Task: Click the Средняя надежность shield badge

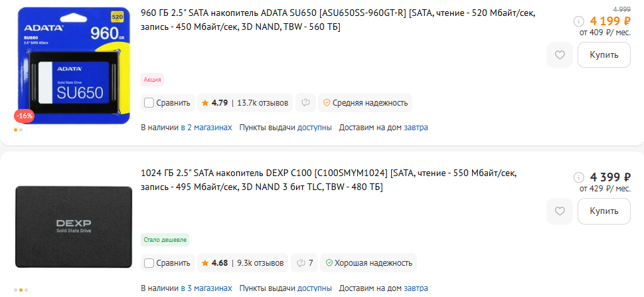Action: pos(364,103)
